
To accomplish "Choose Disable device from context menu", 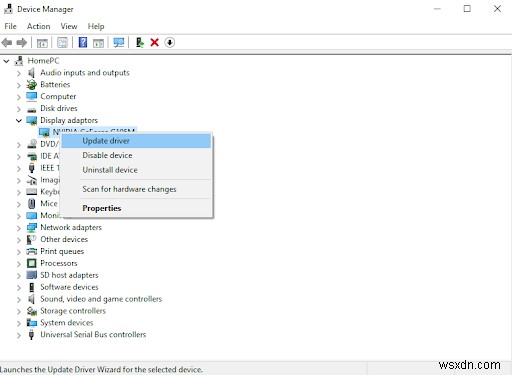I will [x=137, y=155].
